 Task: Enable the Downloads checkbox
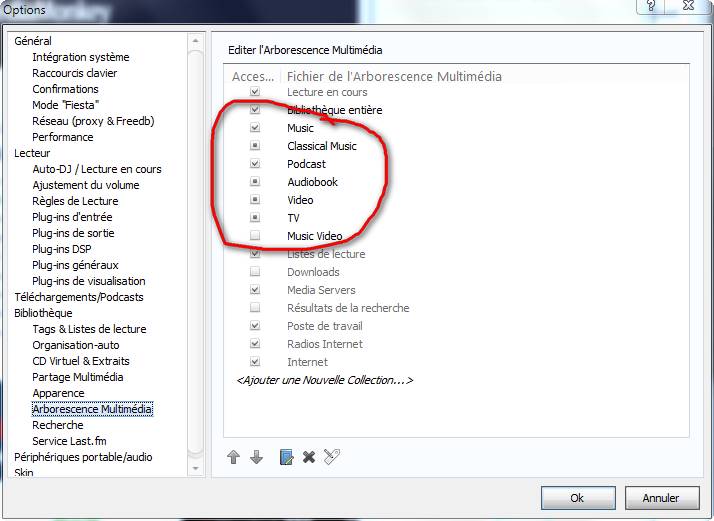255,272
